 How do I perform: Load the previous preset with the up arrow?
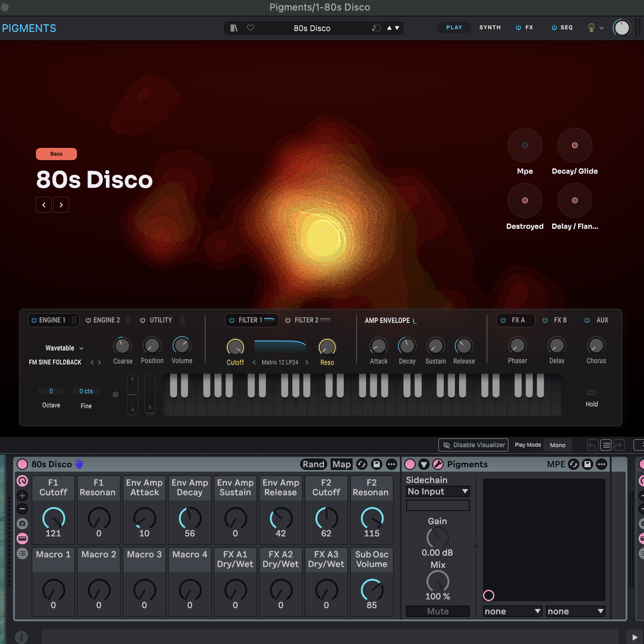pos(389,28)
